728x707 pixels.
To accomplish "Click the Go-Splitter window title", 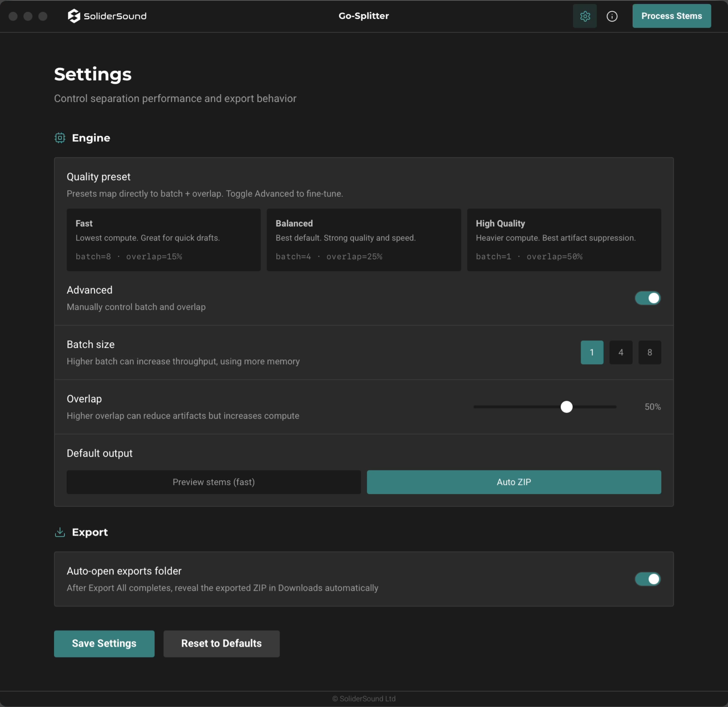I will 364,16.
